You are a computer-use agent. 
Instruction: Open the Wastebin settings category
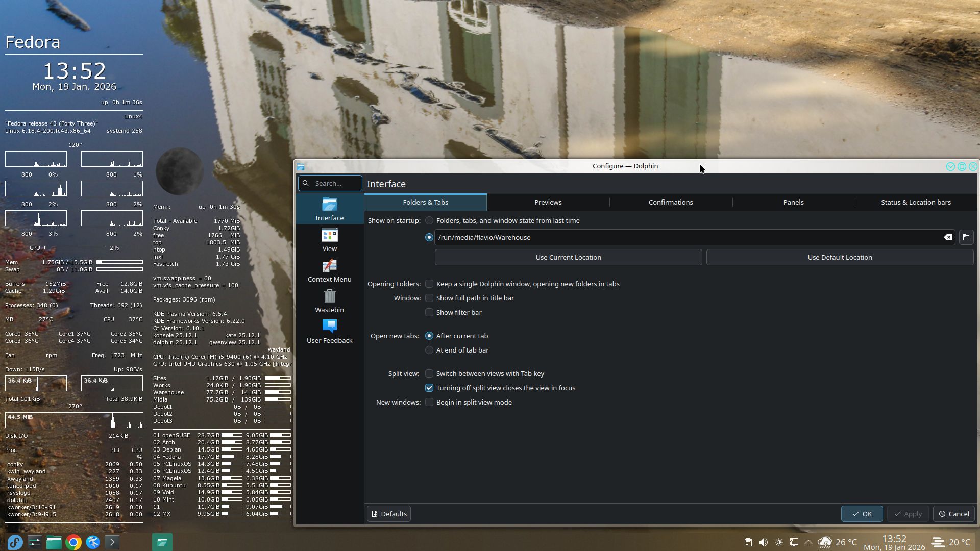tap(329, 302)
